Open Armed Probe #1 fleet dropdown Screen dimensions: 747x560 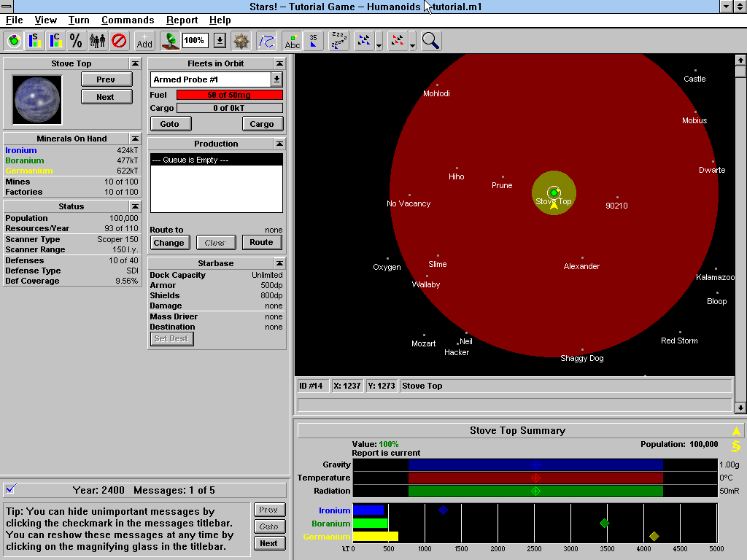[277, 79]
